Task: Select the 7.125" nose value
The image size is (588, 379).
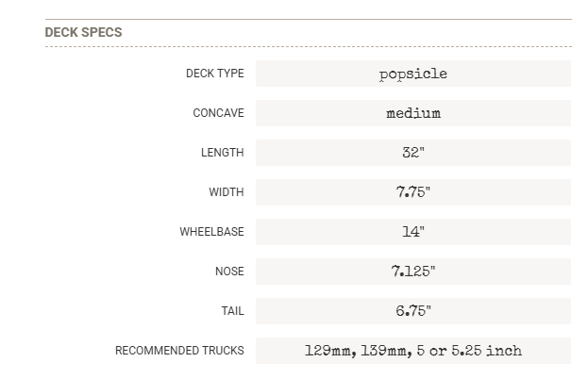Action: [412, 272]
